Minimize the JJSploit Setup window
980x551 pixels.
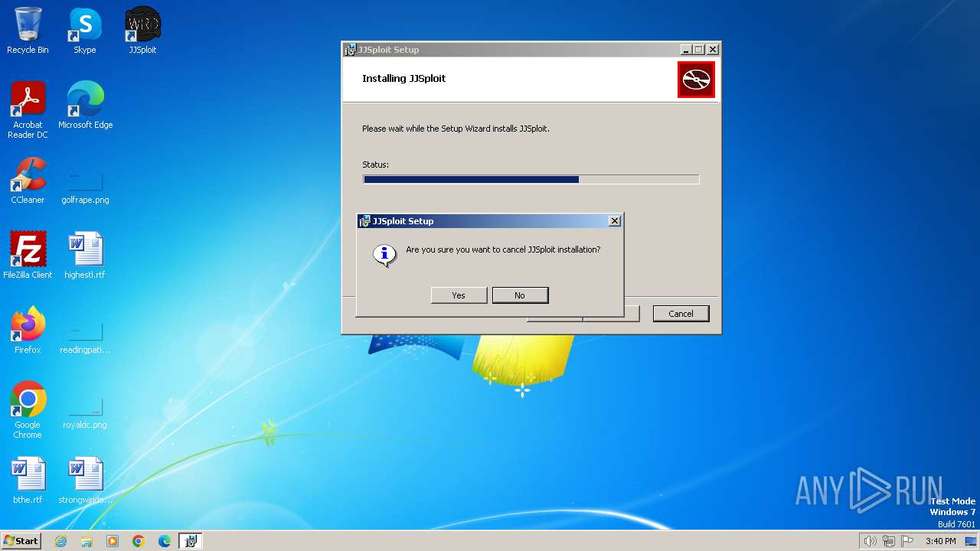pos(686,49)
